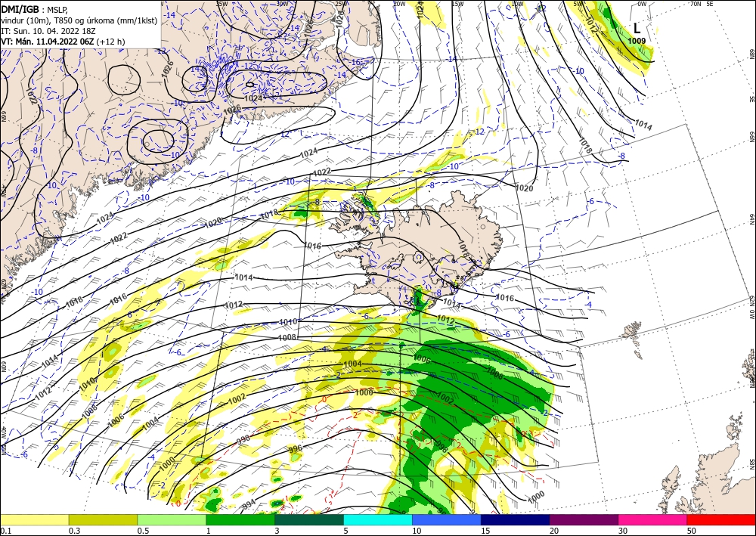Click the '20W' longitude label
The width and height of the screenshot is (756, 536).
(x=399, y=4)
